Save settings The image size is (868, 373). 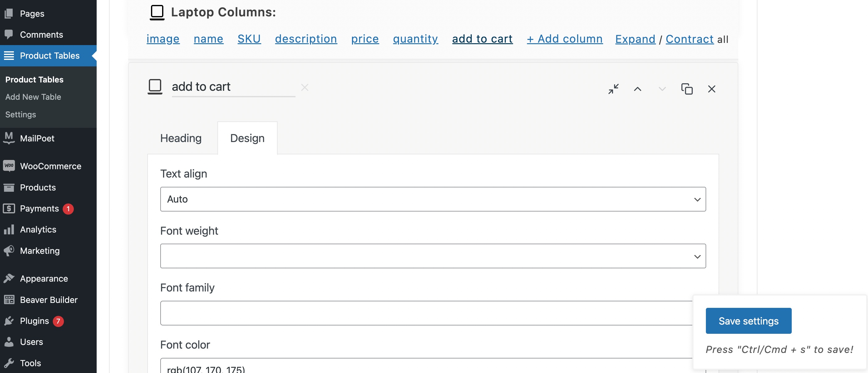coord(748,321)
